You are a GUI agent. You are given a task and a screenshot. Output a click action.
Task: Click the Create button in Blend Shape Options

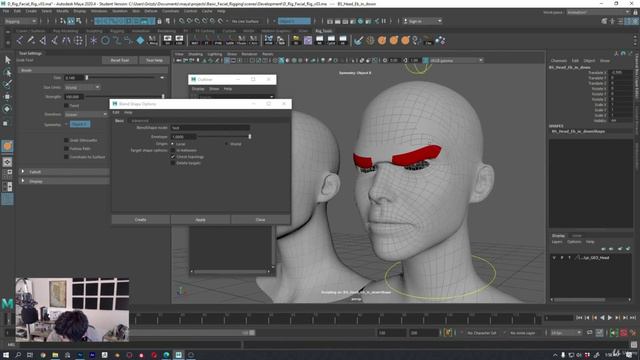click(x=140, y=220)
